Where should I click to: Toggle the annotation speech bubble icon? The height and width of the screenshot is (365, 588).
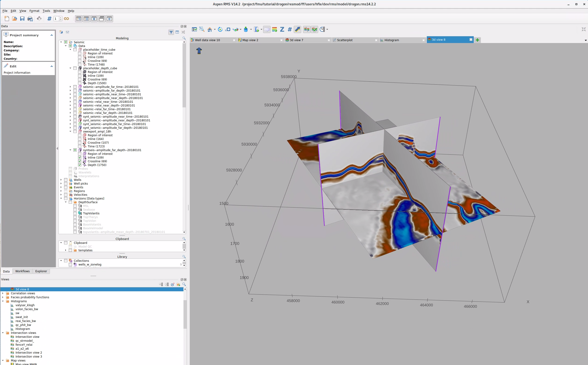[x=267, y=30]
